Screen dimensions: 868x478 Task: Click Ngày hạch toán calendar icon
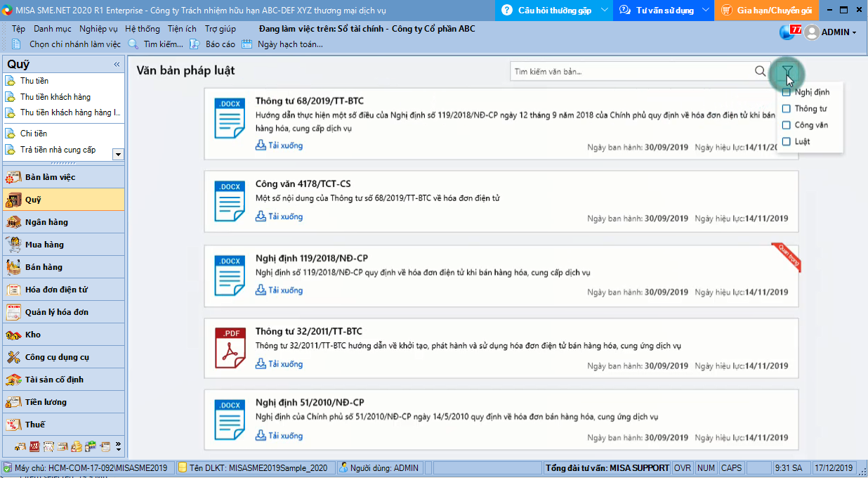(x=247, y=44)
